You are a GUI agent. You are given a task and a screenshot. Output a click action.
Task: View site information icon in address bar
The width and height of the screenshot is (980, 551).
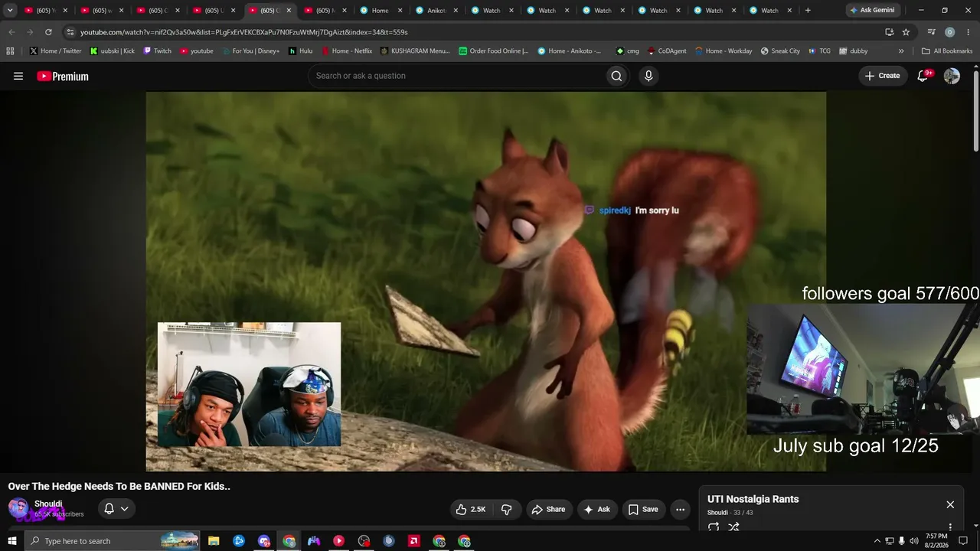[70, 32]
